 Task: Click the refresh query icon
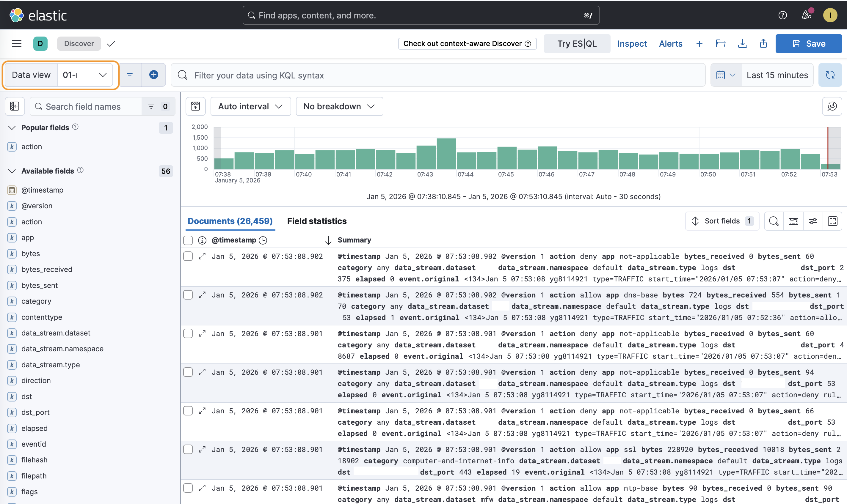pyautogui.click(x=830, y=75)
